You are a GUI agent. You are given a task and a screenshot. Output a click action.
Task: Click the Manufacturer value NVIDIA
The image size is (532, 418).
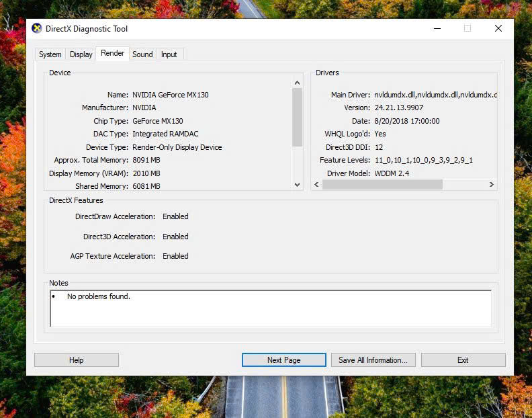coord(144,108)
